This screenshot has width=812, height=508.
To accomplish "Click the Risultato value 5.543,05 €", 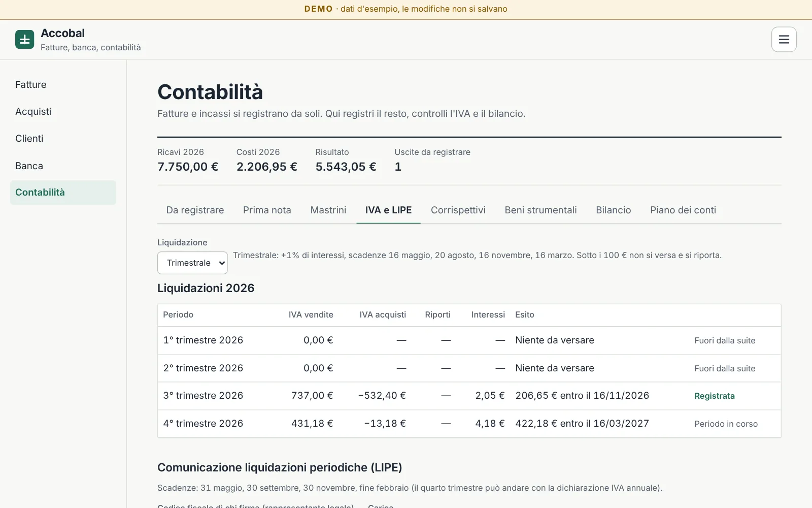I will tap(346, 167).
